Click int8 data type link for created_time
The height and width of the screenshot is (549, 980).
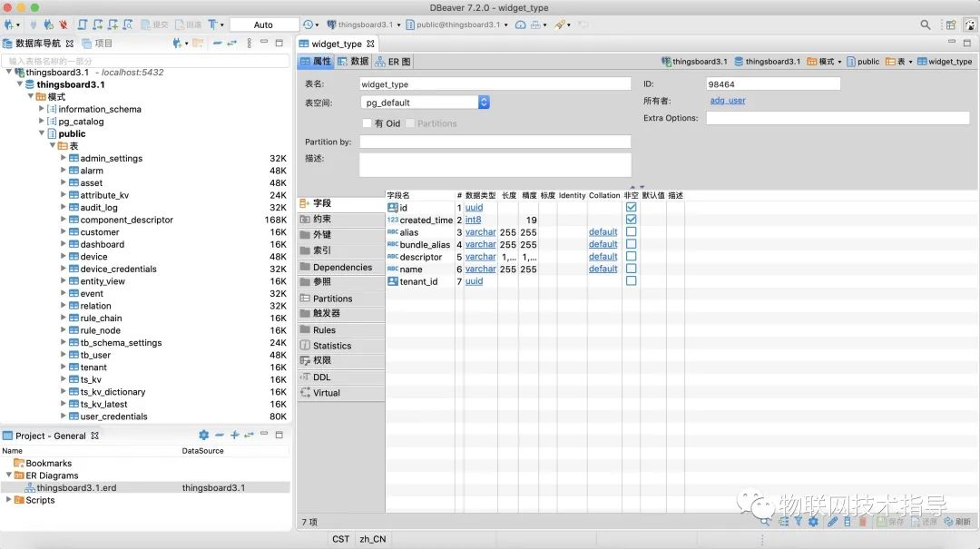pyautogui.click(x=473, y=220)
